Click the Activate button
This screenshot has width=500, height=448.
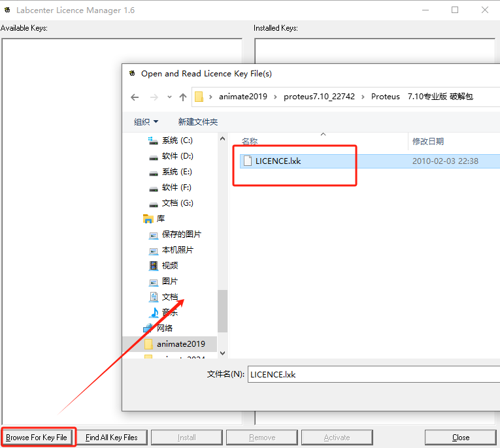point(337,437)
